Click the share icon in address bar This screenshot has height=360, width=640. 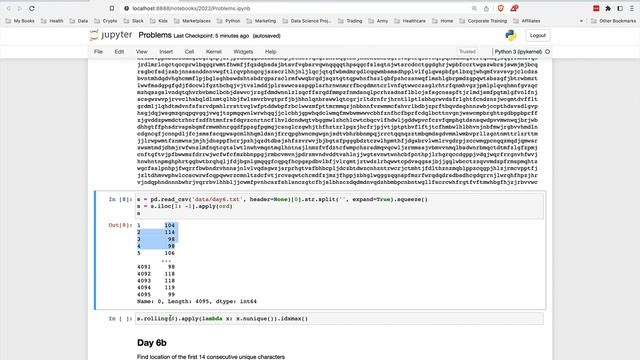point(486,8)
